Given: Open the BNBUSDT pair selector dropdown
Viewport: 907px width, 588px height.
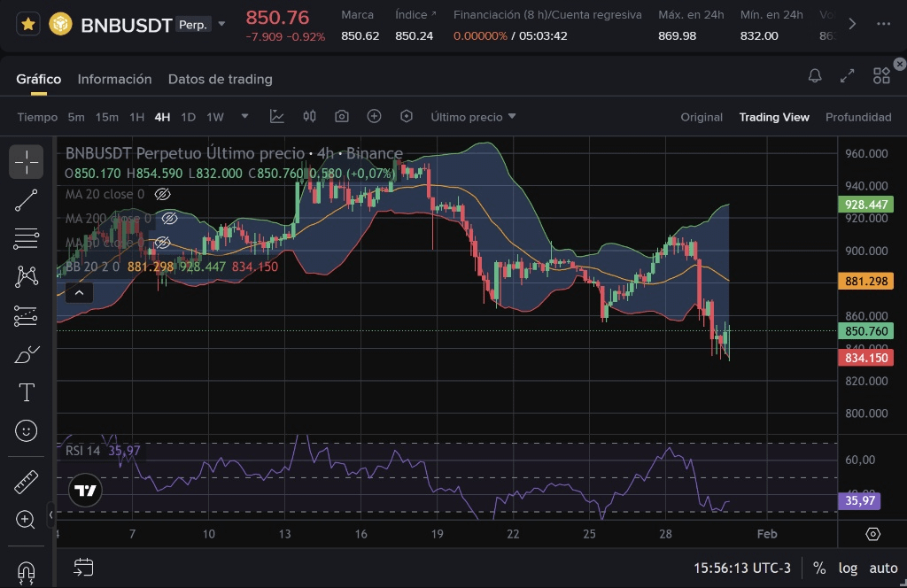Looking at the screenshot, I should [221, 24].
